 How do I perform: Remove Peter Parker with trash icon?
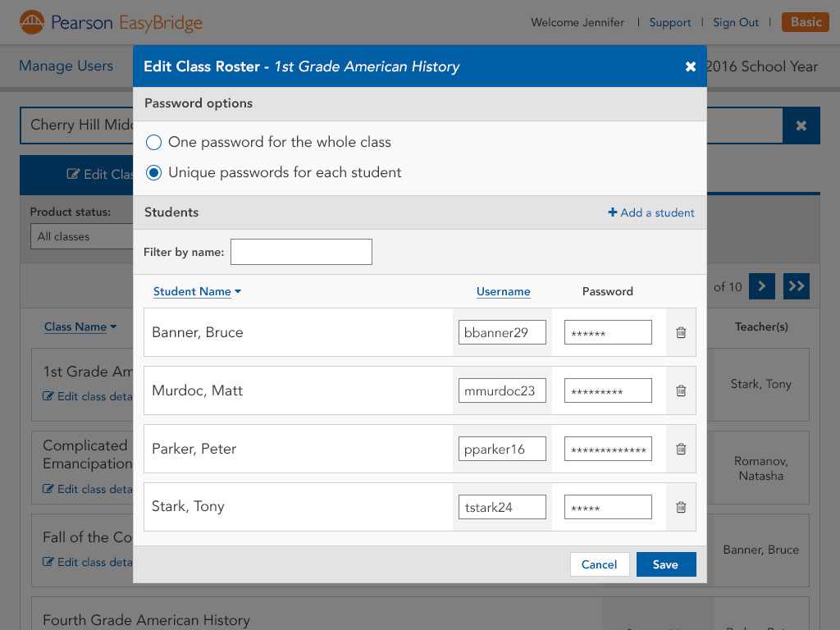click(680, 449)
